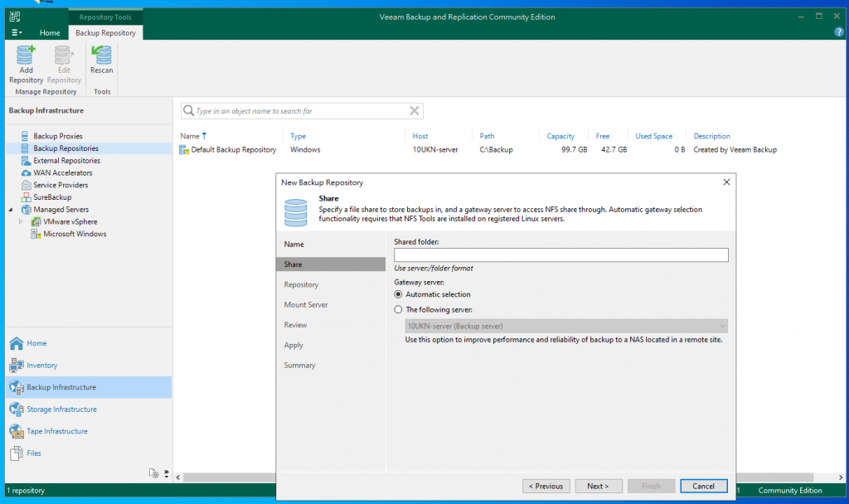Select SureBackup tree node

coord(52,197)
